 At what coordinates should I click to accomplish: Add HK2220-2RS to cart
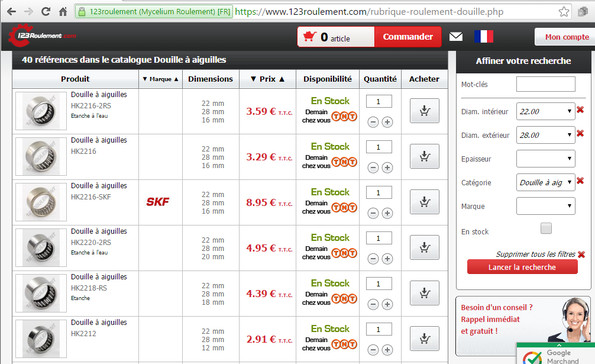(x=425, y=247)
